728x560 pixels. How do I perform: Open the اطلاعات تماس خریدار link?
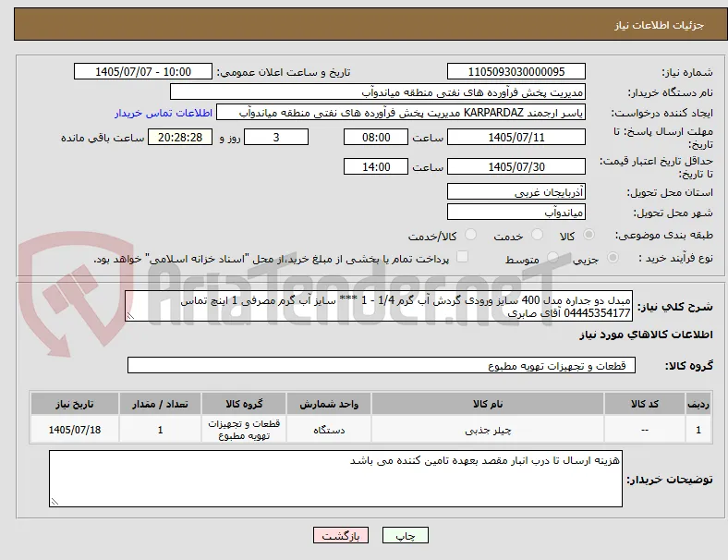[x=164, y=113]
